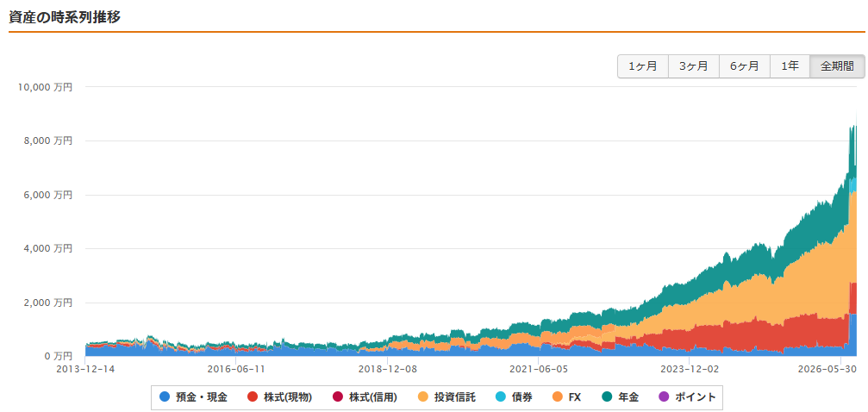Click the 資産の時系列推移 heading
Viewport: 868px width, 412px height.
pos(65,16)
